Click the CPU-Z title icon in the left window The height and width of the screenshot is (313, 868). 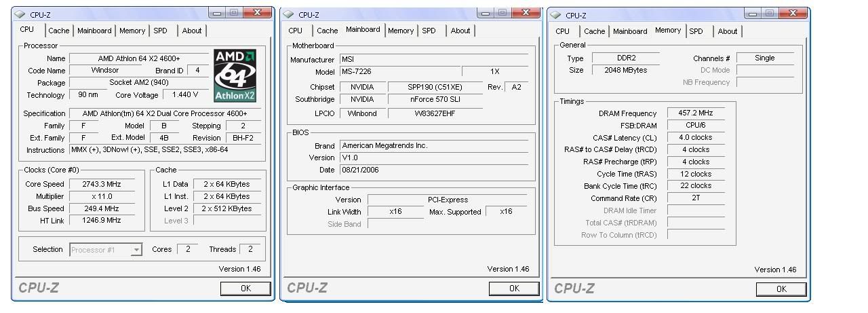click(x=20, y=14)
